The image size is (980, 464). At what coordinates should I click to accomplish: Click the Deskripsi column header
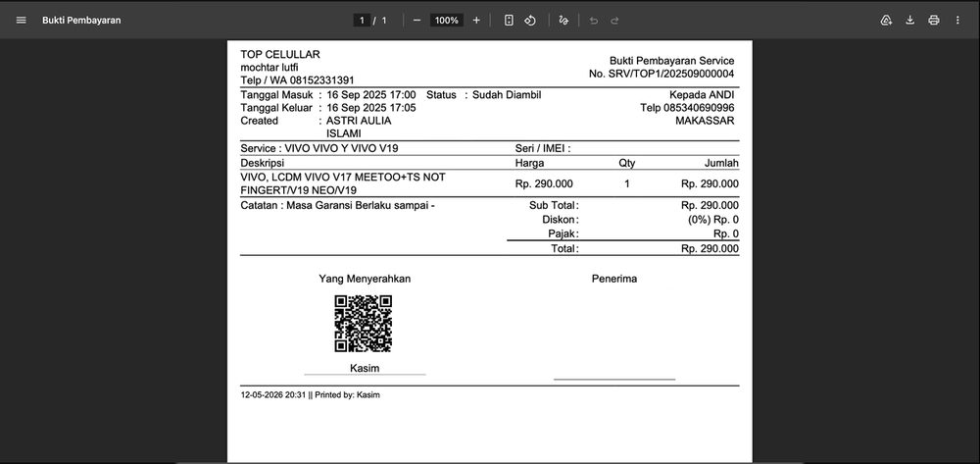(262, 163)
